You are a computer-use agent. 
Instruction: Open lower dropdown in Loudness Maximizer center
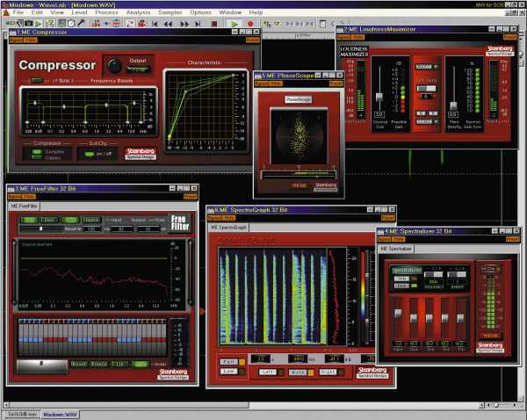[x=426, y=121]
